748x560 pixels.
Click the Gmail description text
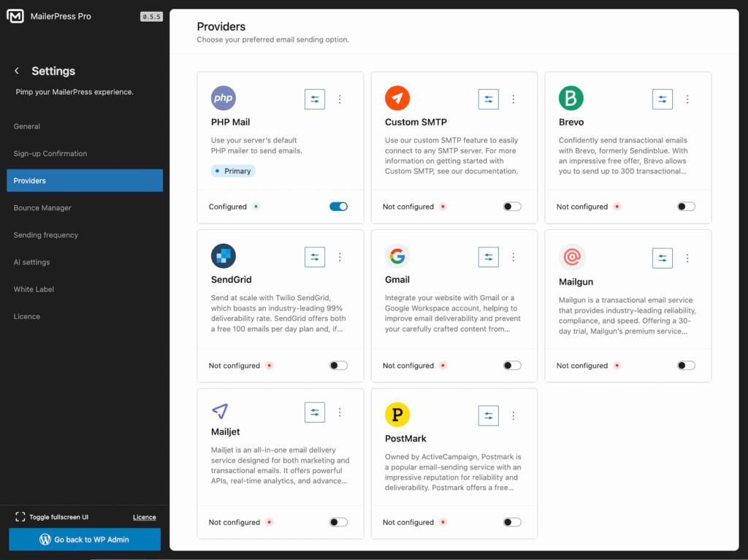coord(453,313)
